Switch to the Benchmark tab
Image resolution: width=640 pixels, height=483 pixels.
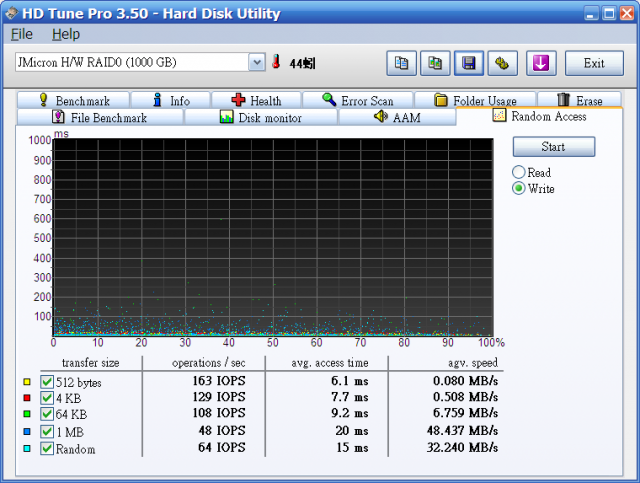tap(73, 100)
